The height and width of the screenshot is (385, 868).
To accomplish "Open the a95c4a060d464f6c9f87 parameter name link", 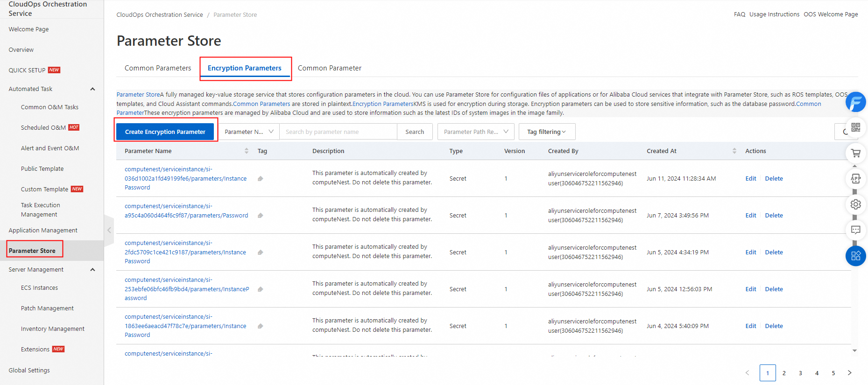I will pyautogui.click(x=186, y=211).
